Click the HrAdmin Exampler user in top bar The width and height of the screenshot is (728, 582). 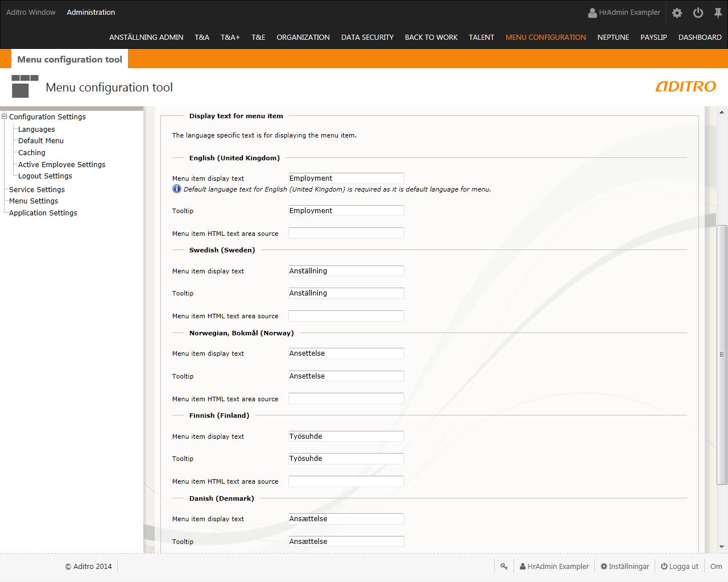624,13
